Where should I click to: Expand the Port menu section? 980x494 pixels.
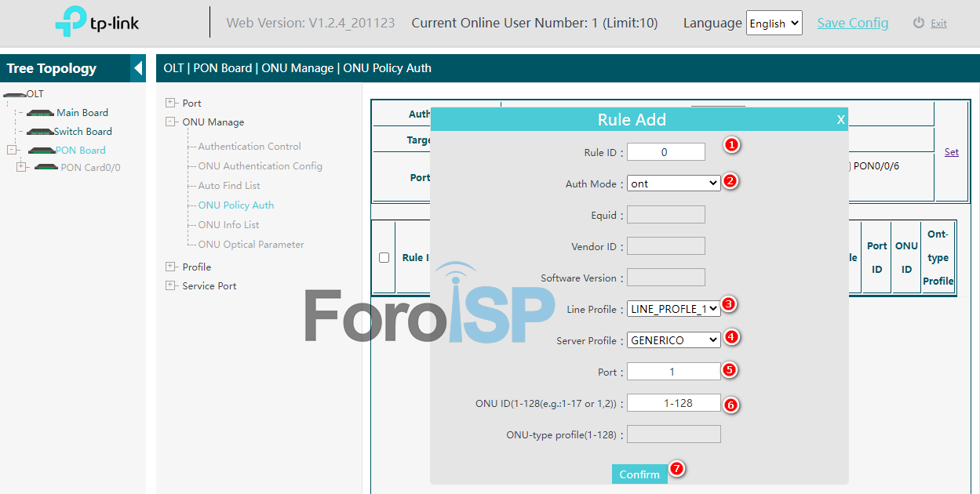pos(170,103)
